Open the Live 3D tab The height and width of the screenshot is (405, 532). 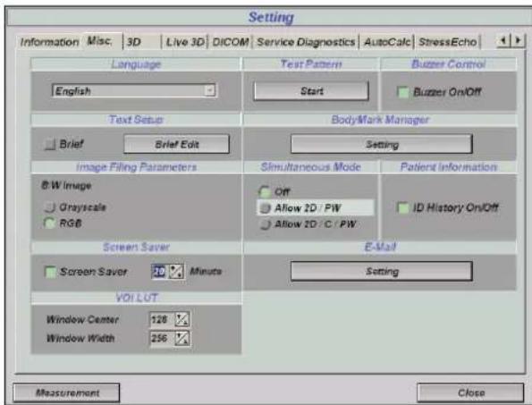tap(184, 42)
